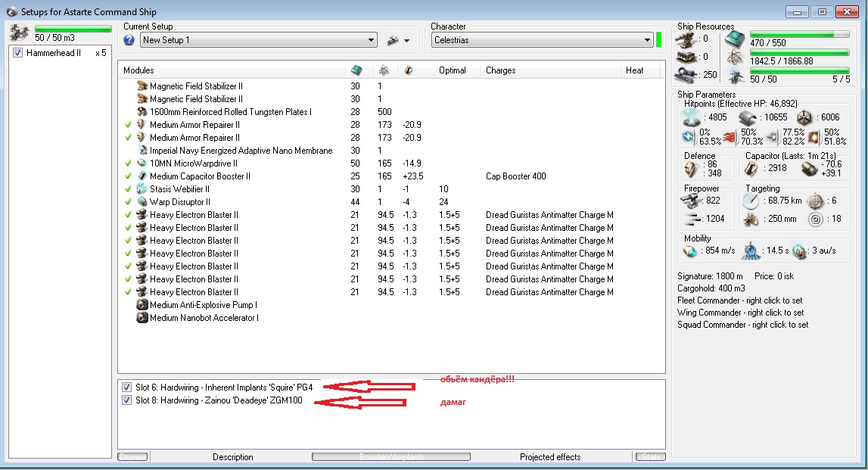Click the armor hitpoints icon
The width and height of the screenshot is (868, 470).
pyautogui.click(x=748, y=117)
